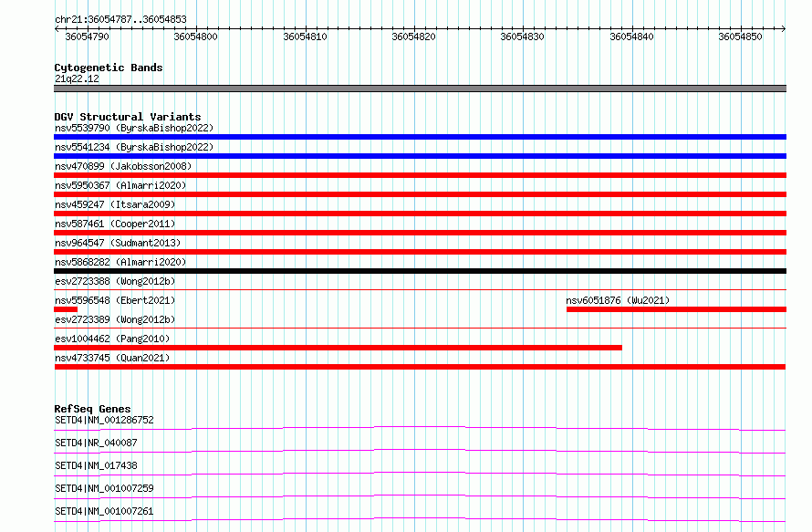Click the chr21:36054787..36054853 region label
This screenshot has width=812, height=532.
[120, 20]
